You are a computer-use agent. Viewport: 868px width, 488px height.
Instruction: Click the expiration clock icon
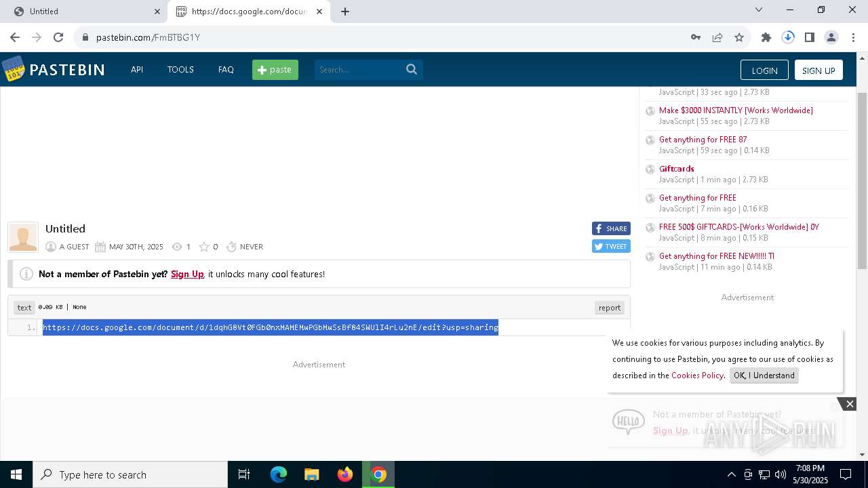[x=231, y=247]
